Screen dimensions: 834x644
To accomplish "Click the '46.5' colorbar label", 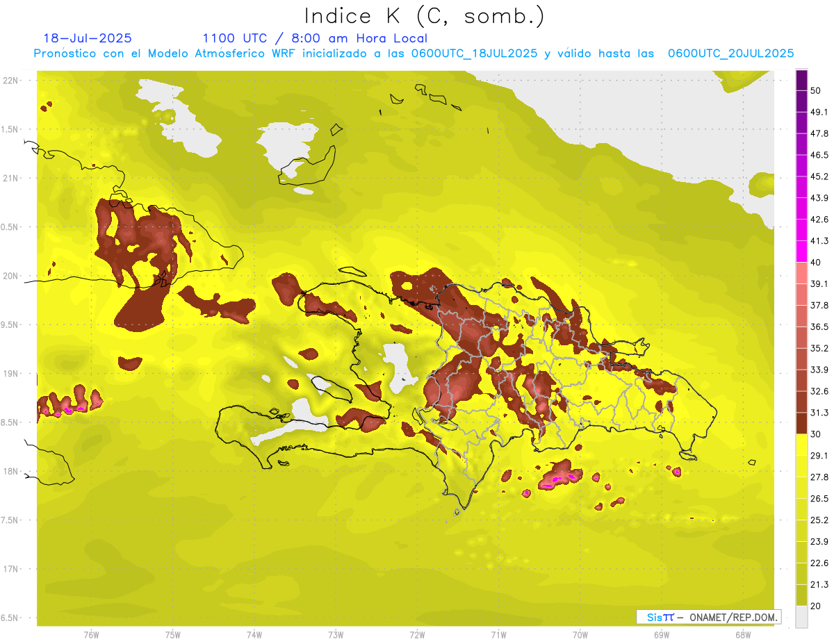I will [820, 155].
